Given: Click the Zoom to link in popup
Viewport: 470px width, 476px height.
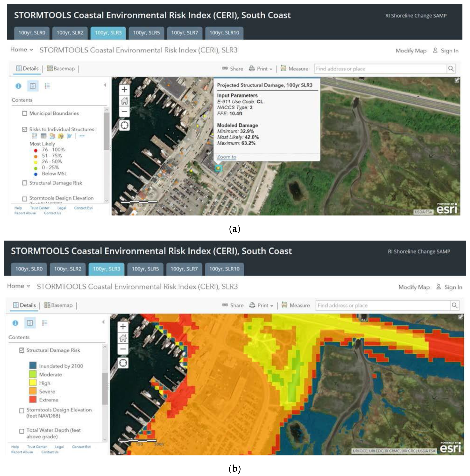Looking at the screenshot, I should [226, 157].
